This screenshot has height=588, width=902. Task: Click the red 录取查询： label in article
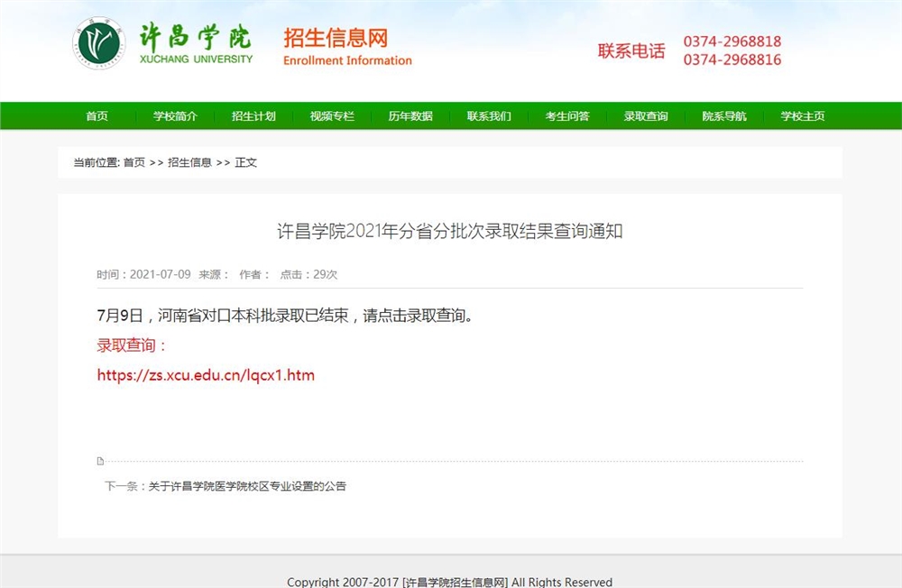point(132,345)
